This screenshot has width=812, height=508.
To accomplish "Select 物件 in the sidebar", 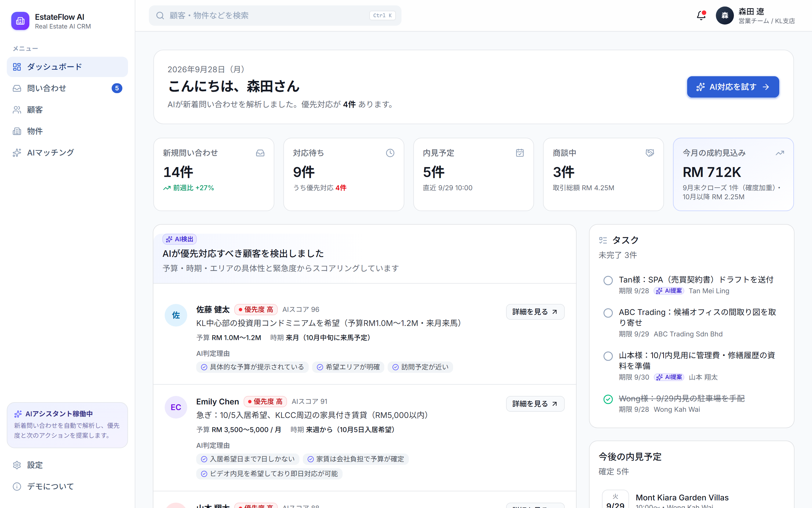I will click(67, 131).
